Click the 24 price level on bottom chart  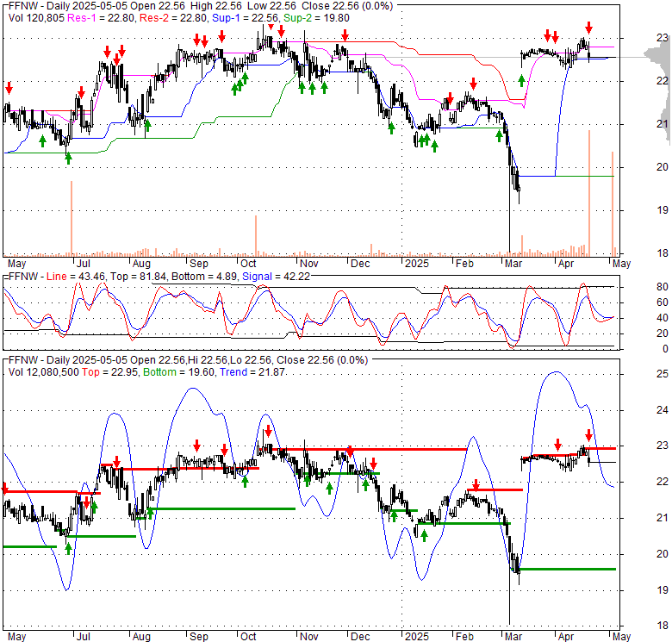tap(663, 410)
